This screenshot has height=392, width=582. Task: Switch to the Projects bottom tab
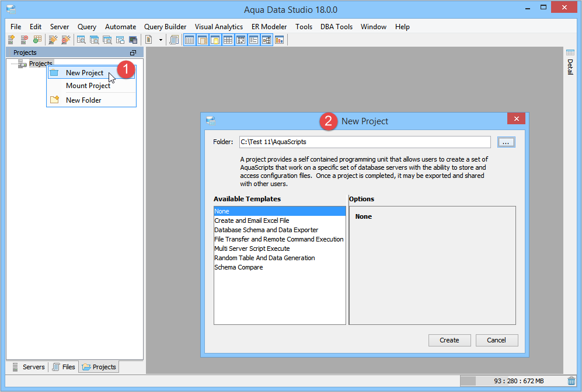click(99, 367)
